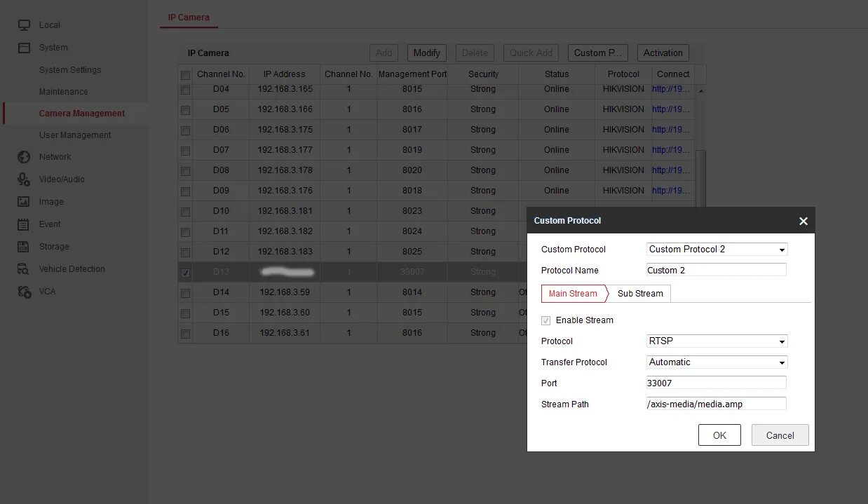Switch to the Sub Stream tab
Image resolution: width=868 pixels, height=504 pixels.
tap(640, 293)
